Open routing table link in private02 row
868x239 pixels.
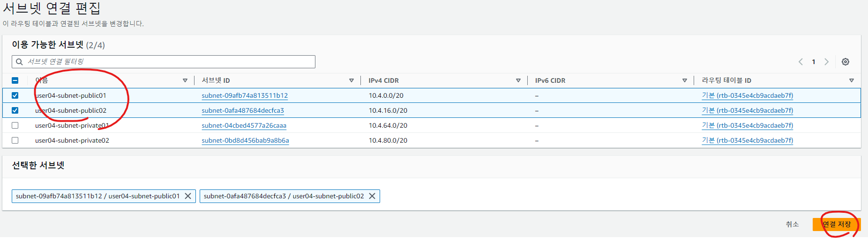click(x=747, y=140)
